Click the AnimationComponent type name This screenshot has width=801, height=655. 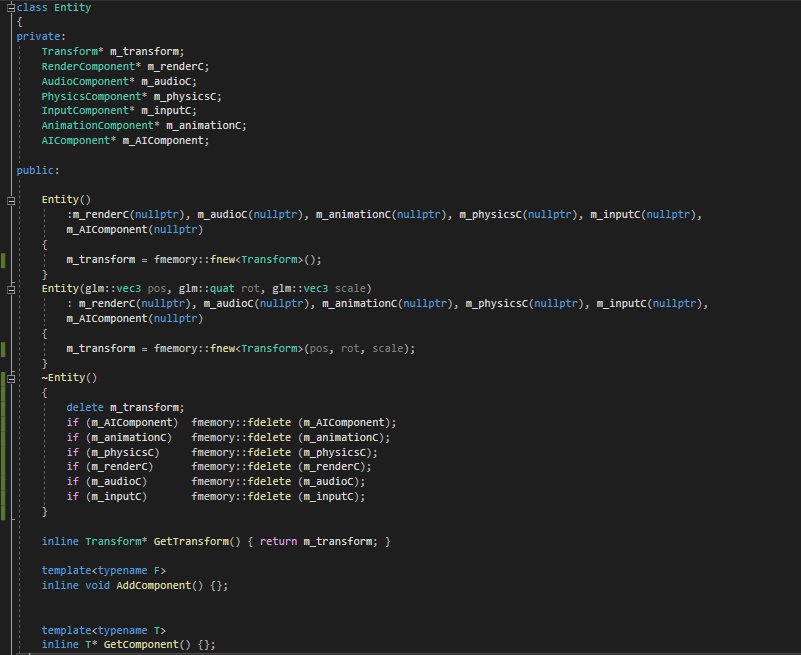[x=98, y=125]
